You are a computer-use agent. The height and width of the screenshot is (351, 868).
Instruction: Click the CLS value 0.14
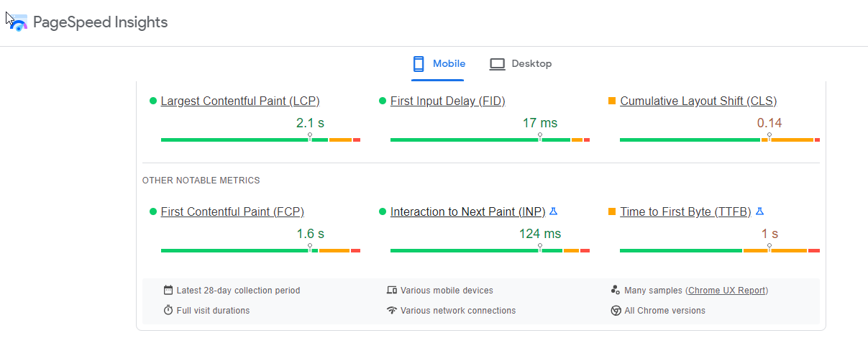[x=769, y=123]
